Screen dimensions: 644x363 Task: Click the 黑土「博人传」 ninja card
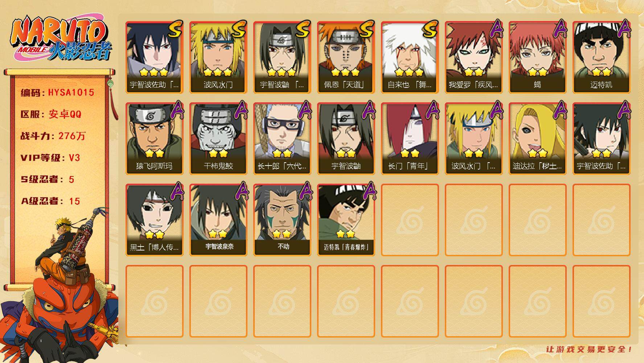pyautogui.click(x=154, y=220)
